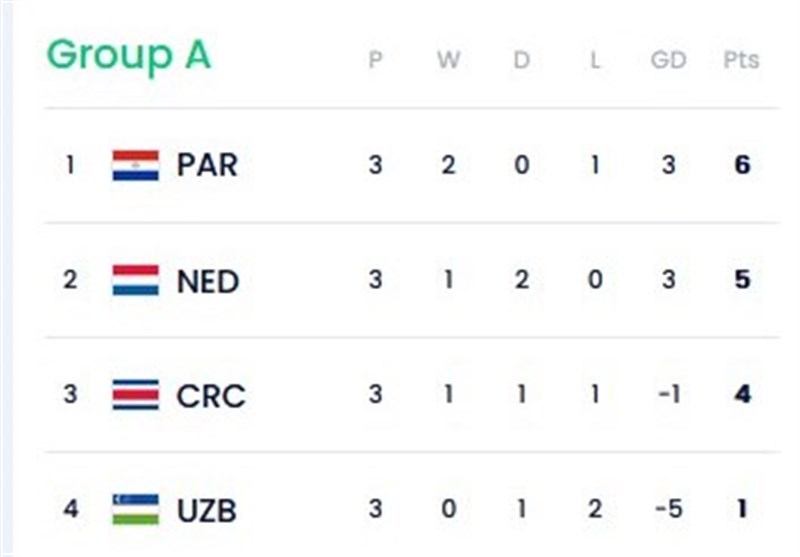Click the W column header

point(448,60)
